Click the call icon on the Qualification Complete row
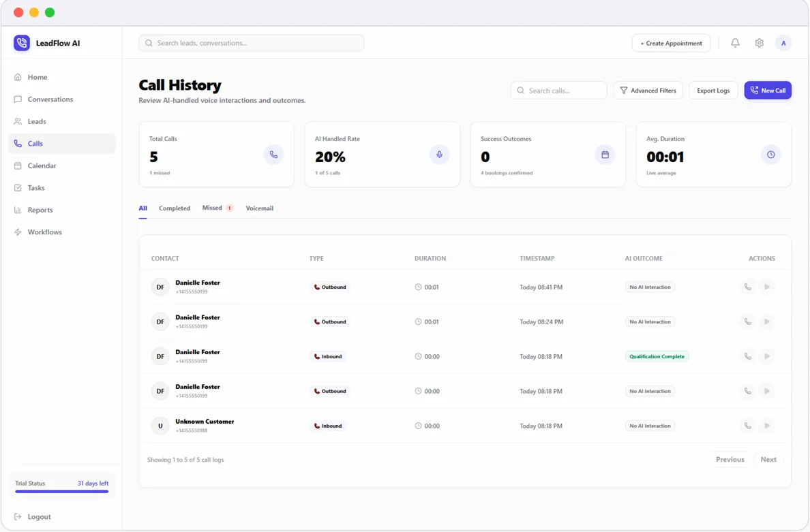Screen dimensions: 810x532 [x=747, y=356]
